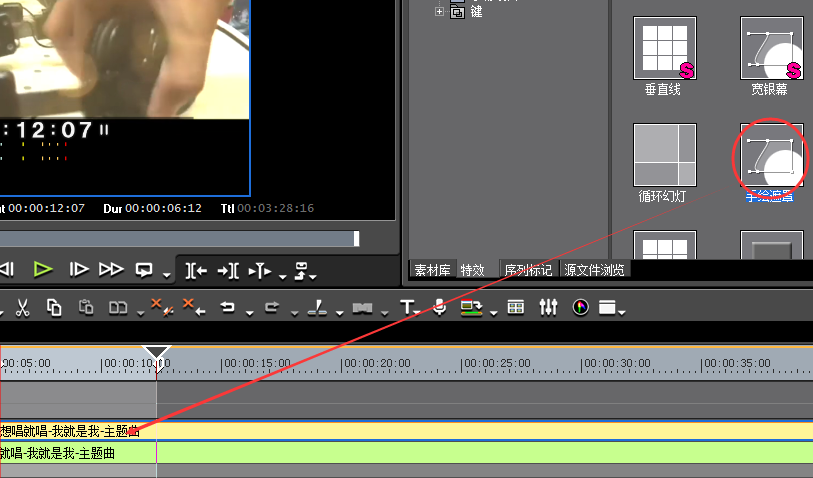Click the Copy icon

(54, 307)
